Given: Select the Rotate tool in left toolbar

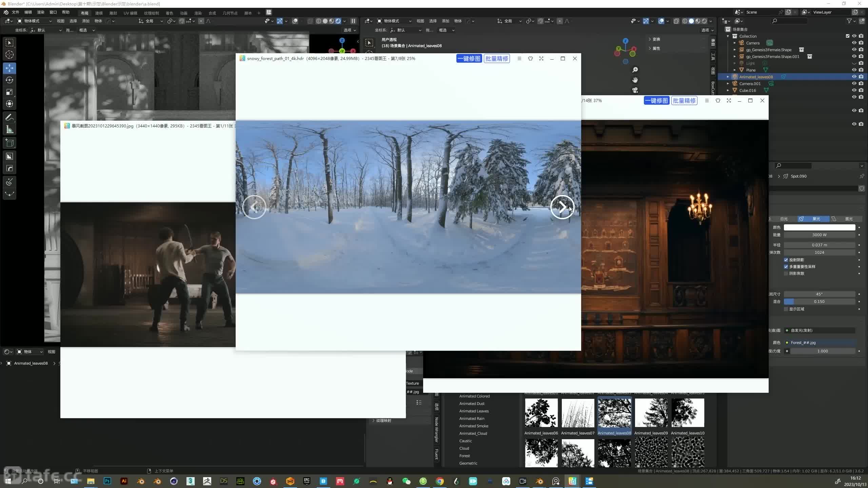Looking at the screenshot, I should coord(9,80).
